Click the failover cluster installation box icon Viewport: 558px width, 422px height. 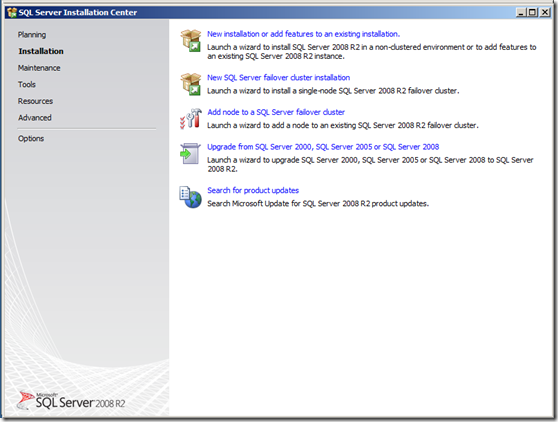coord(191,84)
